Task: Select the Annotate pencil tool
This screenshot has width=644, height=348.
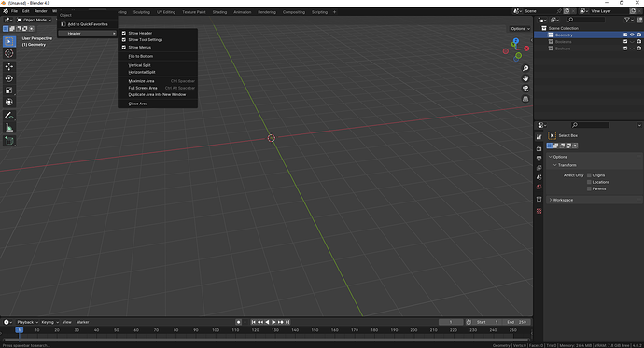Action: pyautogui.click(x=9, y=116)
